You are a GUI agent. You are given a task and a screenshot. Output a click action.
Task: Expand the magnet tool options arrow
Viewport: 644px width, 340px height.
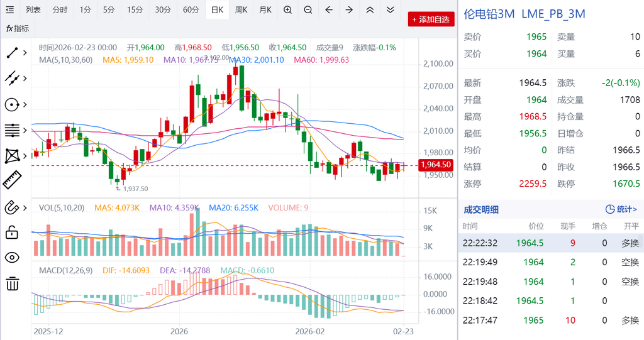click(25, 207)
